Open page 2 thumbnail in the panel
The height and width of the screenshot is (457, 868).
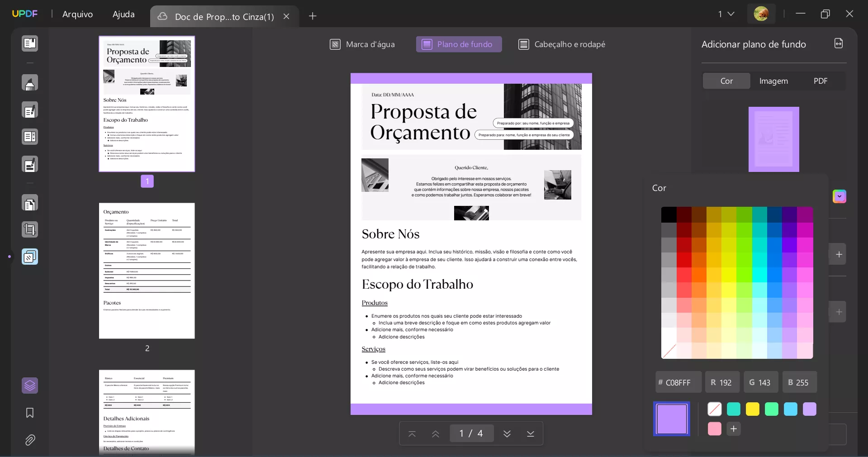(147, 271)
